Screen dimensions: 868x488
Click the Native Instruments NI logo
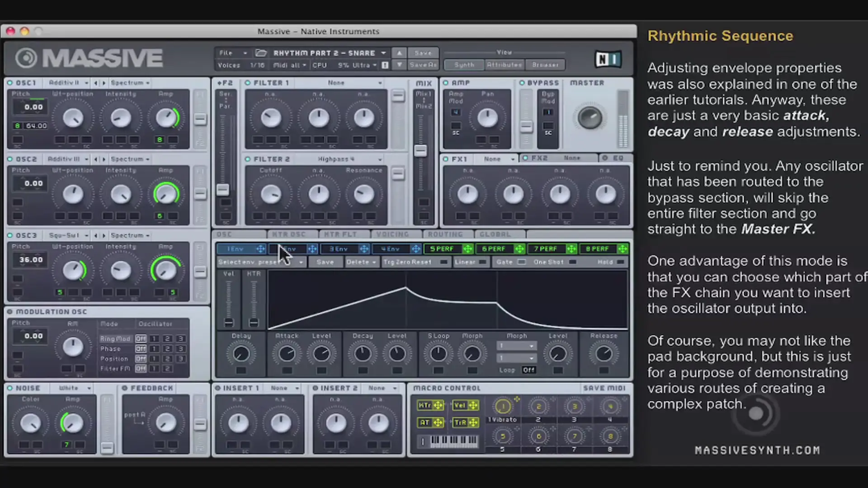(608, 59)
